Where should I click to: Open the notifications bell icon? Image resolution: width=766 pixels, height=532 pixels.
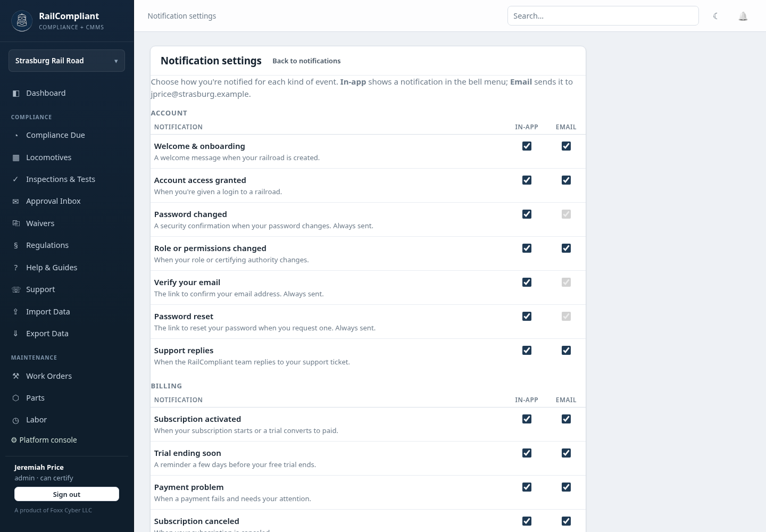click(743, 16)
